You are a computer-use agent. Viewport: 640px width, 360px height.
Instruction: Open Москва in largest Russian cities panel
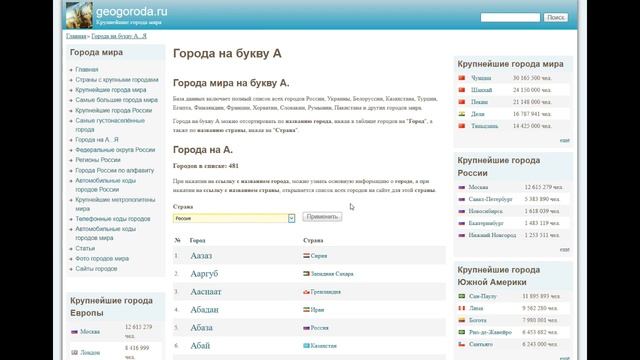tap(478, 187)
